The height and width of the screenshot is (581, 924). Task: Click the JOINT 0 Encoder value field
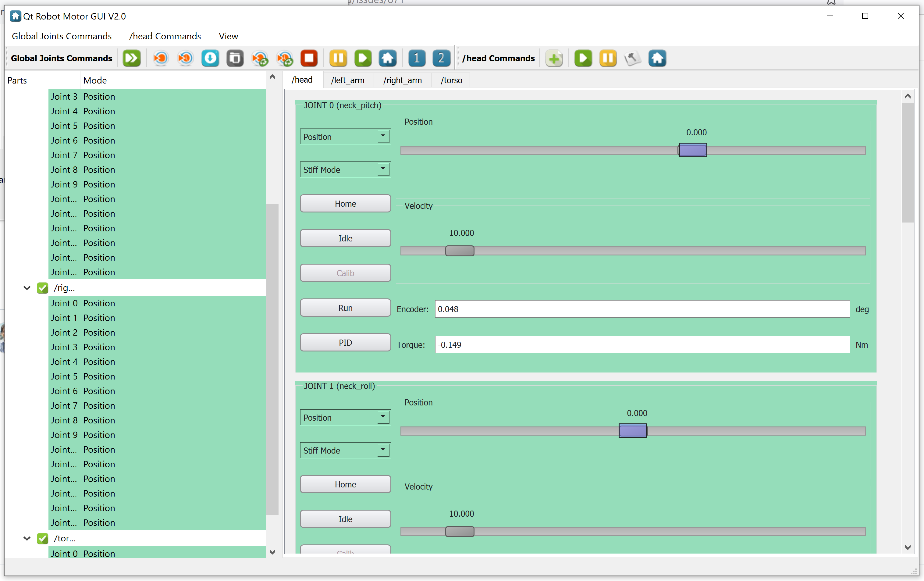pyautogui.click(x=642, y=309)
